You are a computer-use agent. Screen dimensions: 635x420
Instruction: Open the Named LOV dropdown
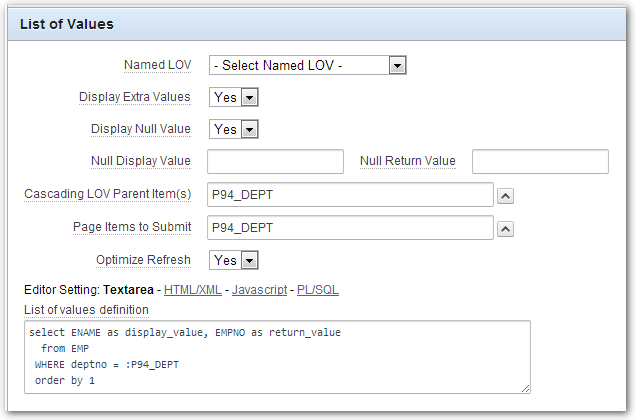307,66
